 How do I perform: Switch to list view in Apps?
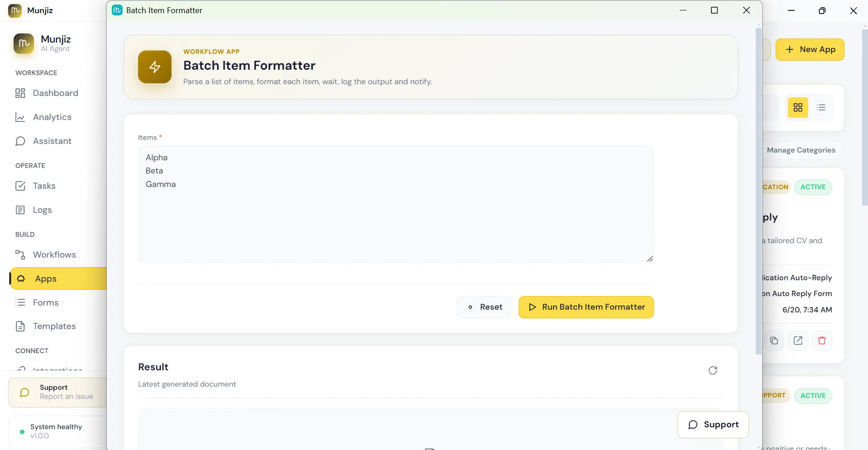coord(821,108)
